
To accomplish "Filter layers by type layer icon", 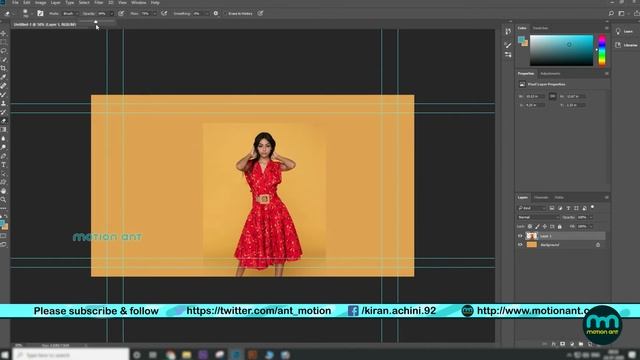I will [568, 208].
